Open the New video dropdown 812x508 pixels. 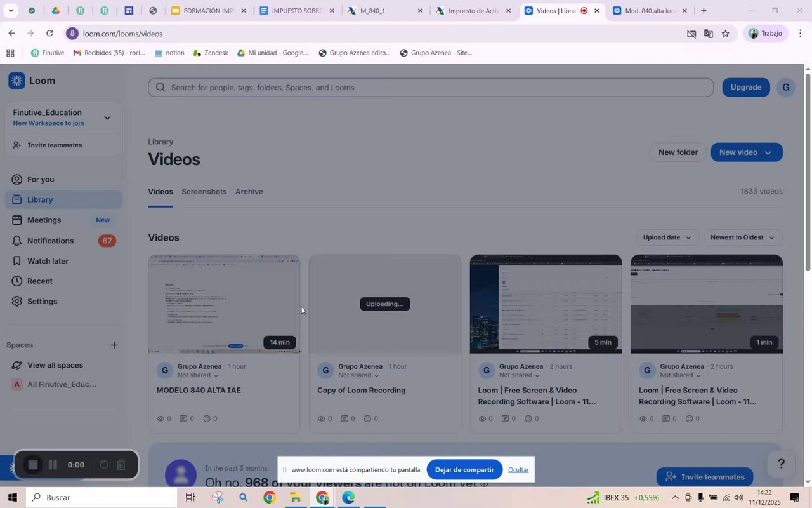(747, 152)
